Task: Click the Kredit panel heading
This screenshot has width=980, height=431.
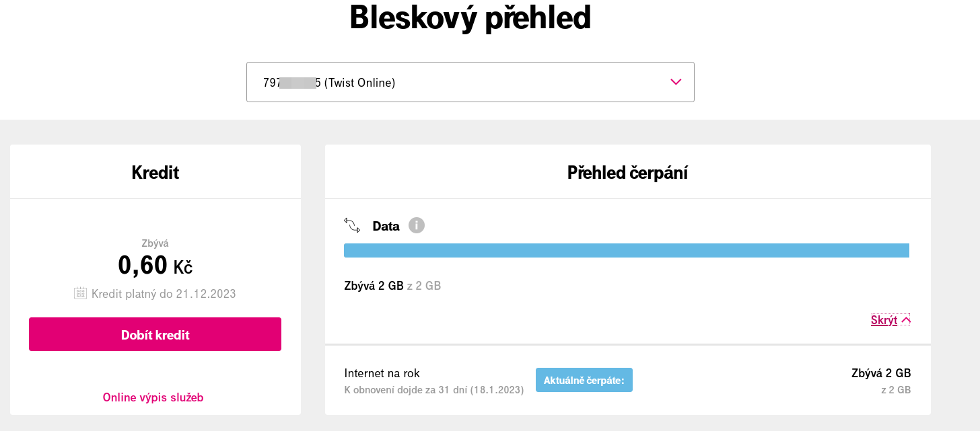Action: (155, 173)
